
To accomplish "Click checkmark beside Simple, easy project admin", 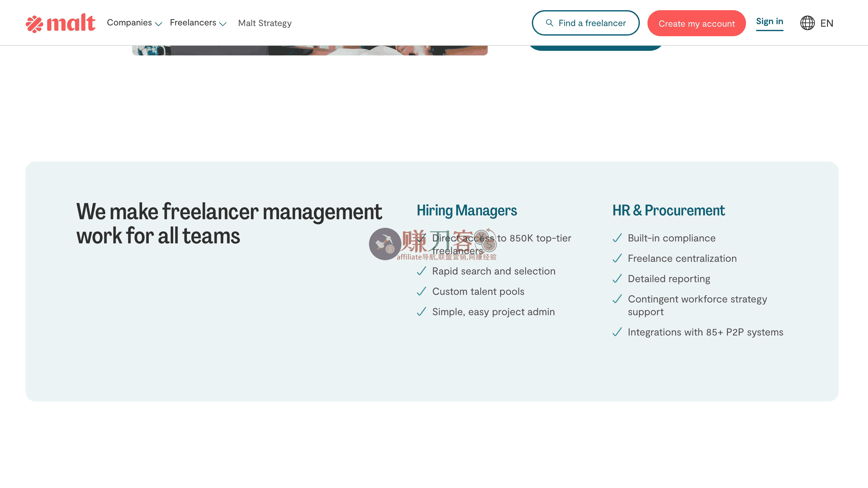I will pos(421,312).
